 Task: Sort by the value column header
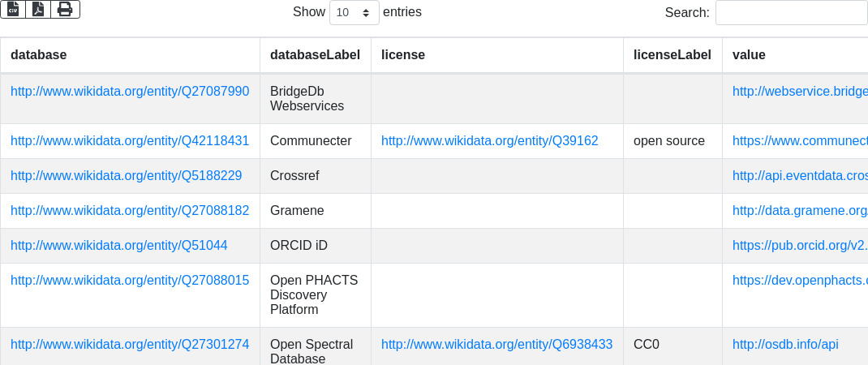pyautogui.click(x=749, y=55)
